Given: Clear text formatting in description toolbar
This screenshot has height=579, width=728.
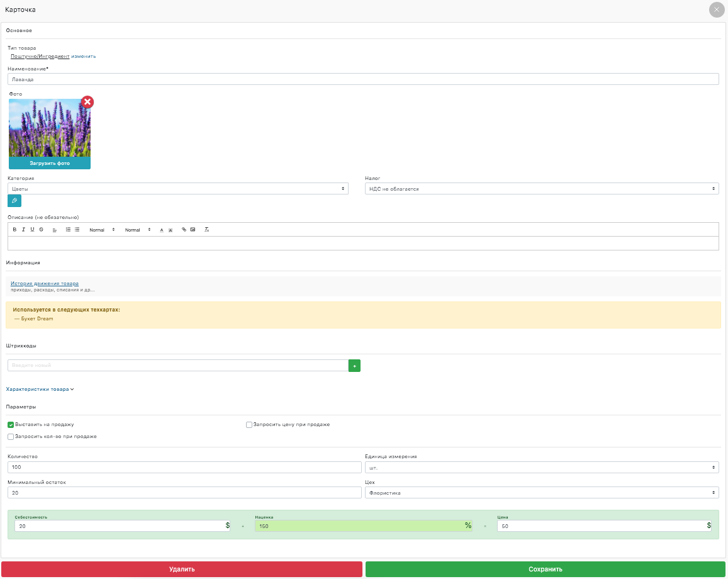Looking at the screenshot, I should (x=207, y=230).
